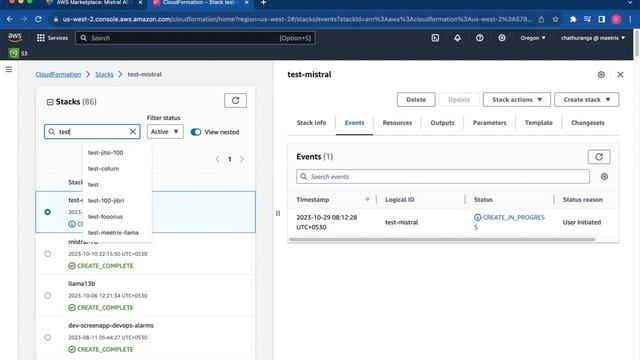Select the test-mistral stack radio button

pyautogui.click(x=48, y=212)
